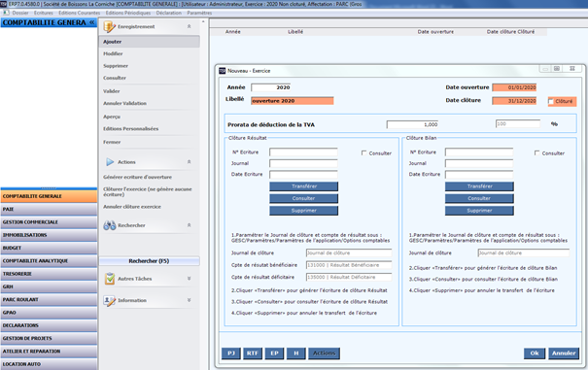This screenshot has height=370, width=588.
Task: Click the RTF button
Action: (x=253, y=353)
